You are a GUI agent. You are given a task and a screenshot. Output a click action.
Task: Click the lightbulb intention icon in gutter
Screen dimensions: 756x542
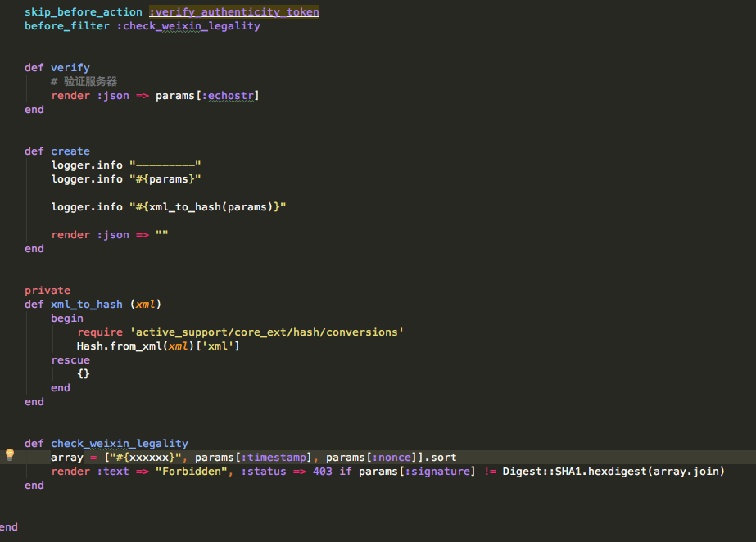[x=10, y=454]
